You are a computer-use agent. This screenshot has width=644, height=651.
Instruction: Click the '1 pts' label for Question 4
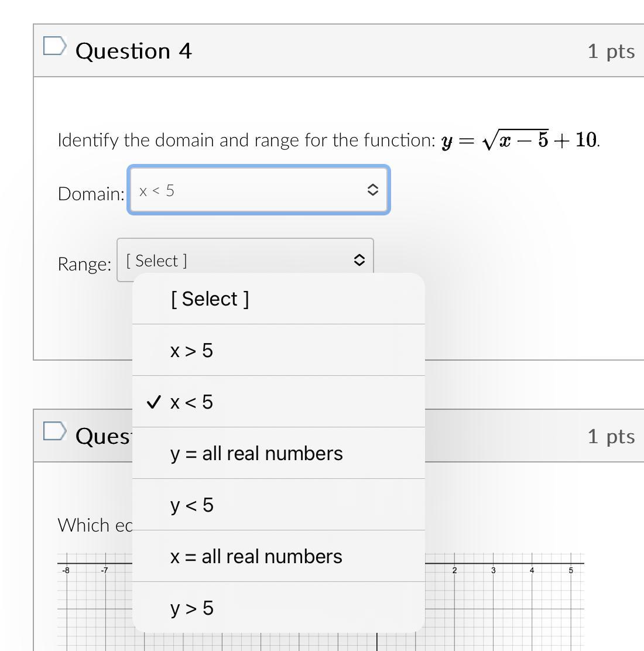pyautogui.click(x=611, y=51)
